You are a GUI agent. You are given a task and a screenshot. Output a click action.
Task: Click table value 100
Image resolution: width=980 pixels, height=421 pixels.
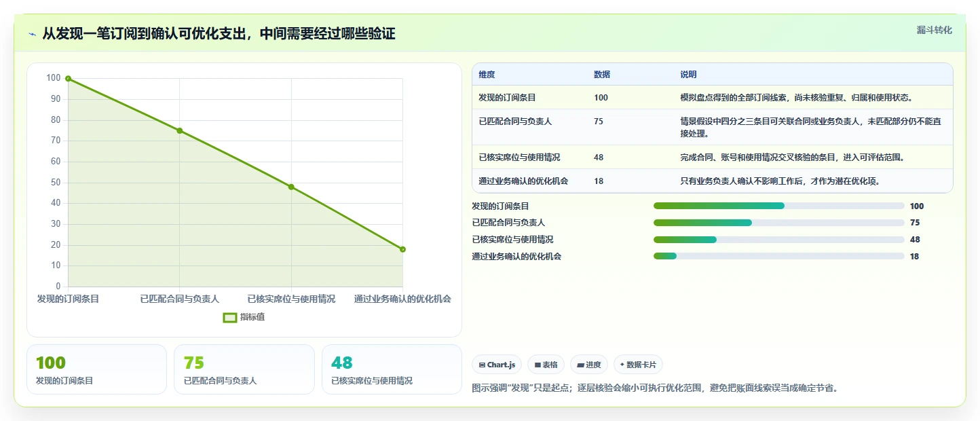(601, 98)
